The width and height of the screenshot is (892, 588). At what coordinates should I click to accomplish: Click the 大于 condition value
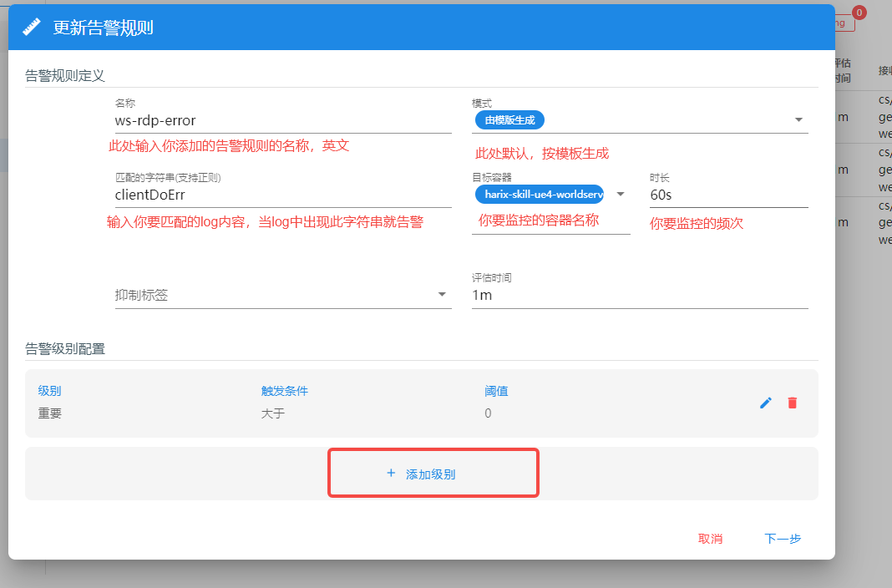pos(272,413)
